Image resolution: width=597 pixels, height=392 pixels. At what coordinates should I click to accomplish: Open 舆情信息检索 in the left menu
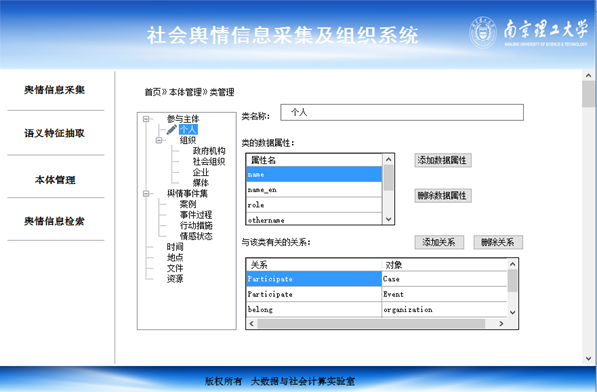(x=54, y=221)
